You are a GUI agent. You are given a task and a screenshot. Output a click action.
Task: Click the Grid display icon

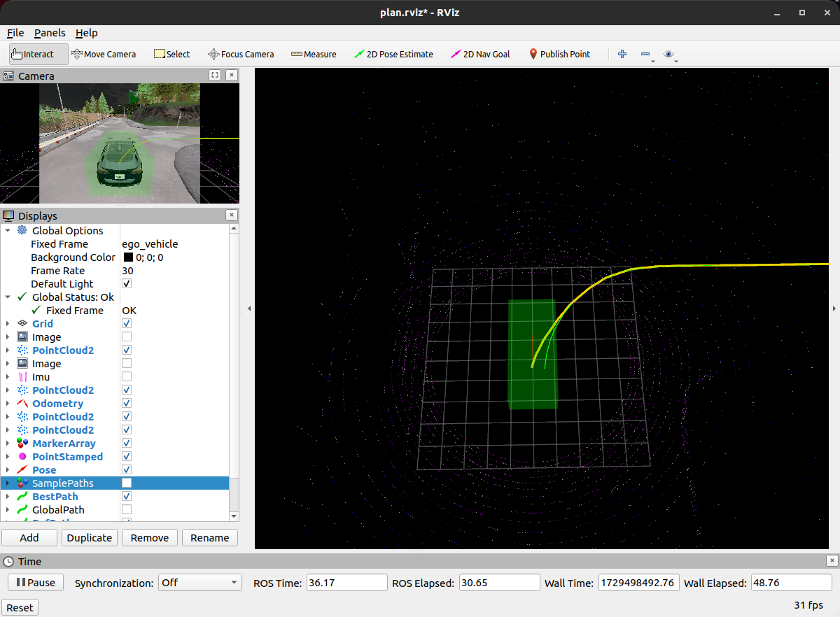[x=22, y=323]
